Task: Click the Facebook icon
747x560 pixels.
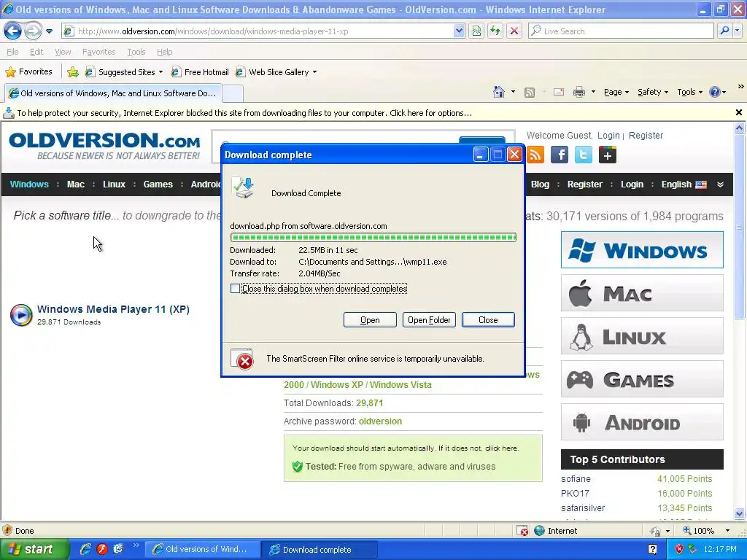Action: click(x=560, y=155)
